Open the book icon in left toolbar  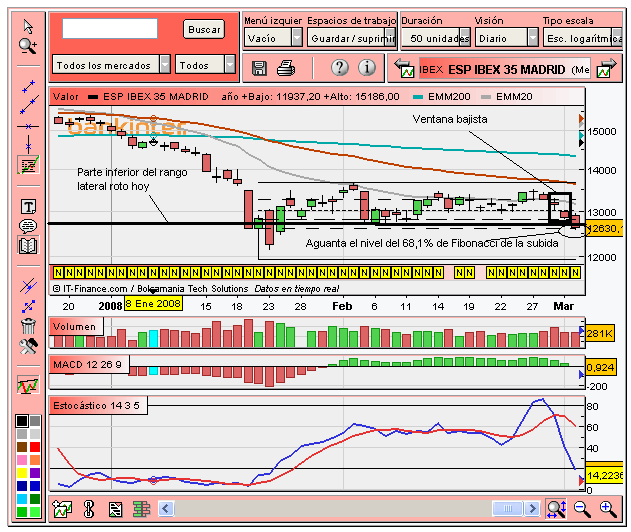tap(28, 245)
